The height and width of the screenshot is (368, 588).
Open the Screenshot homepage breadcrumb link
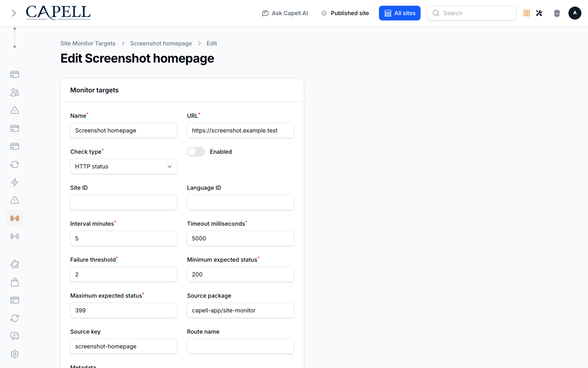pos(161,43)
